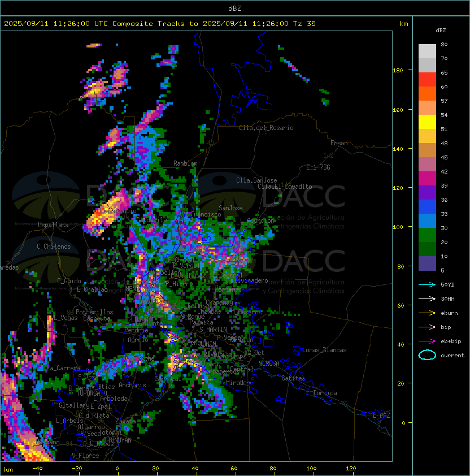Click the S_MARTIN map label

pos(214,330)
